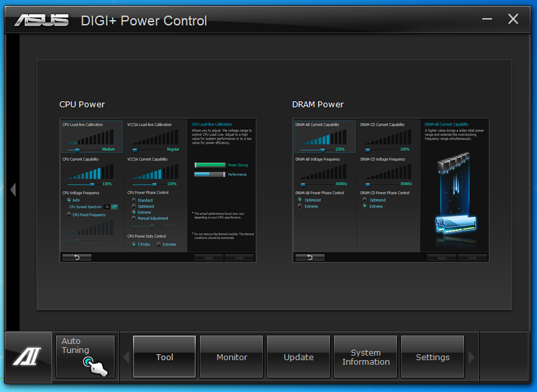Image resolution: width=537 pixels, height=392 pixels.
Task: Select Extreme CPU Power Duty Control
Action: 159,244
